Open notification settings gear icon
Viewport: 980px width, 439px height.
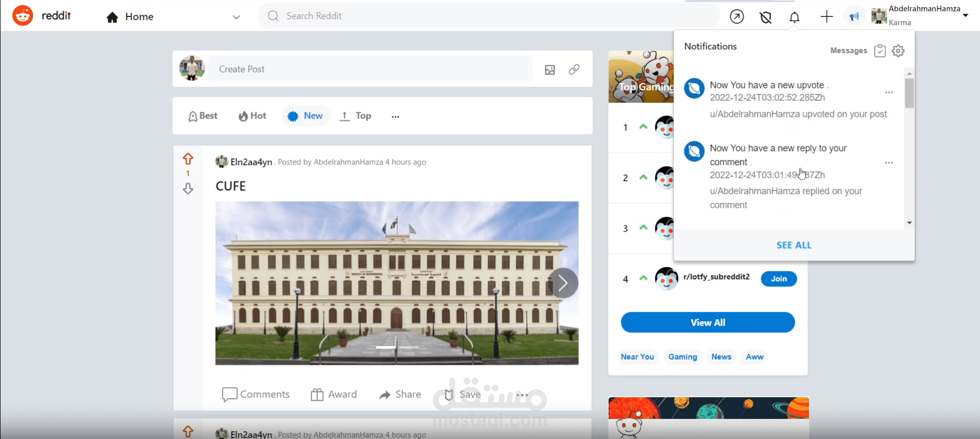[x=898, y=51]
